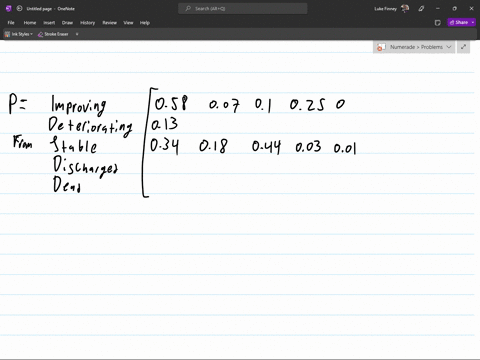Switch to the Home tab
480x360 pixels.
30,23
